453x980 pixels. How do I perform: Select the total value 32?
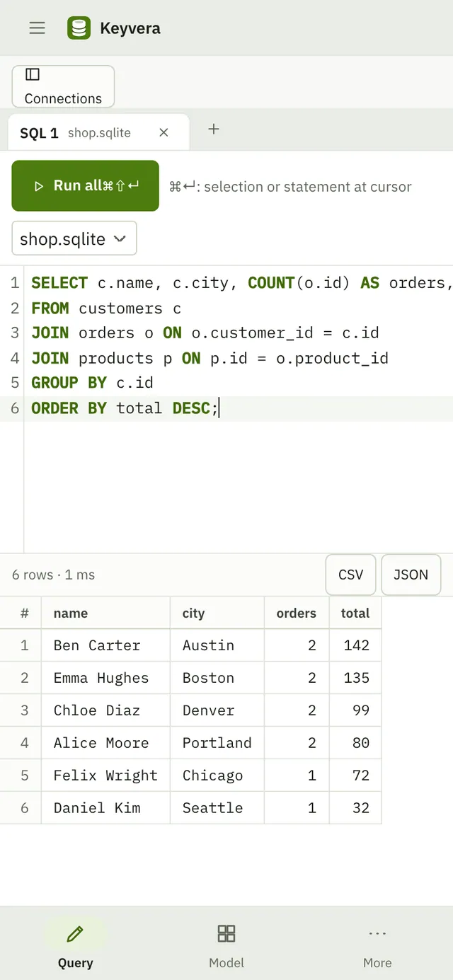pyautogui.click(x=355, y=808)
